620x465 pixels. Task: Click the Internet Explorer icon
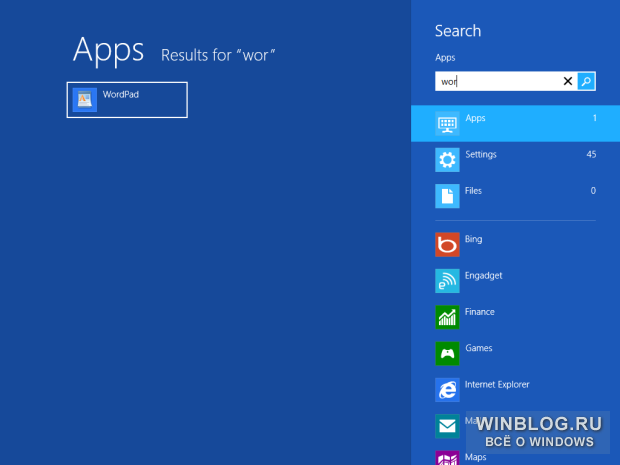pos(447,390)
